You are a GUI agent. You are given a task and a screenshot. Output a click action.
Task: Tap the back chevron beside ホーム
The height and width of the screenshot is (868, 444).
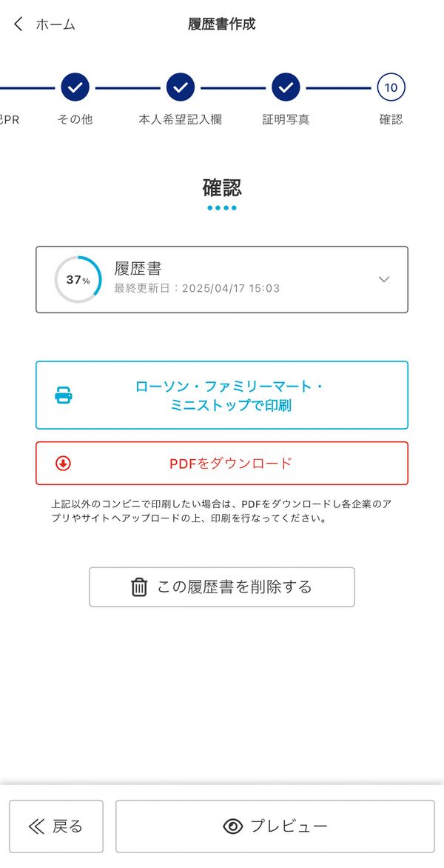pyautogui.click(x=18, y=24)
